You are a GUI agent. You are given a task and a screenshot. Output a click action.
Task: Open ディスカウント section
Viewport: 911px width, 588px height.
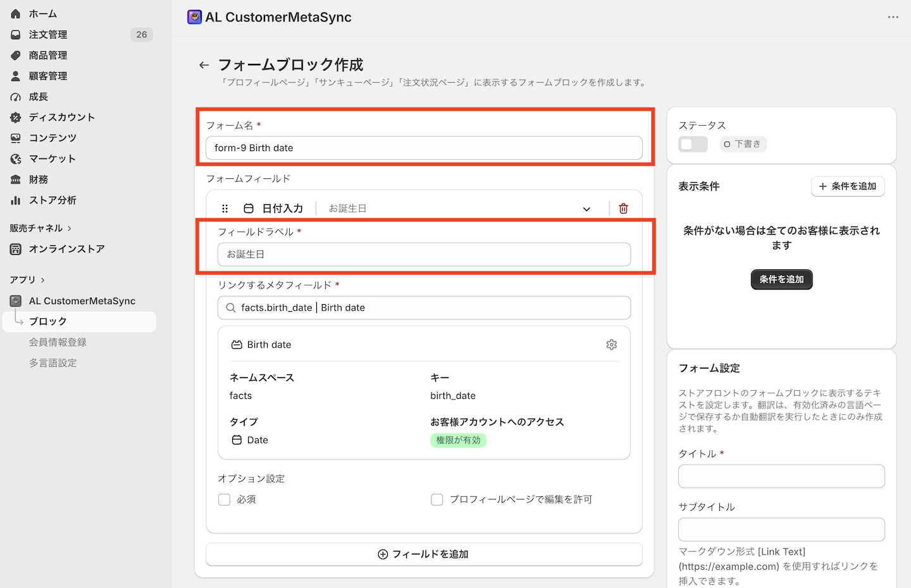click(62, 117)
